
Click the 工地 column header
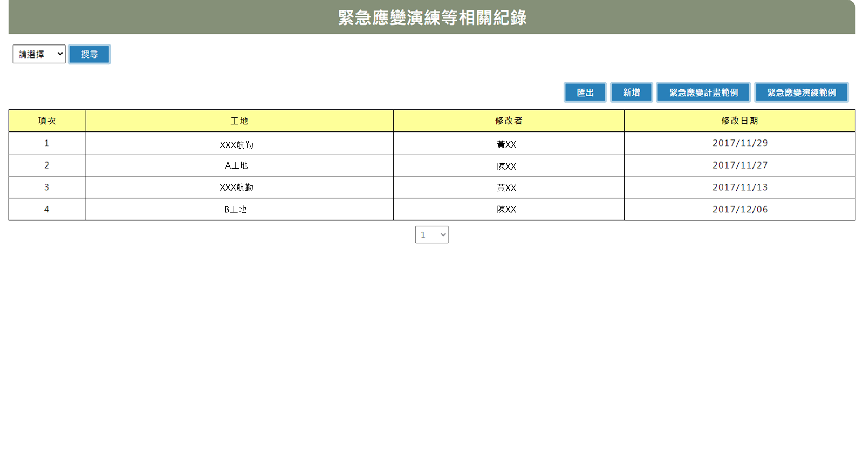239,121
